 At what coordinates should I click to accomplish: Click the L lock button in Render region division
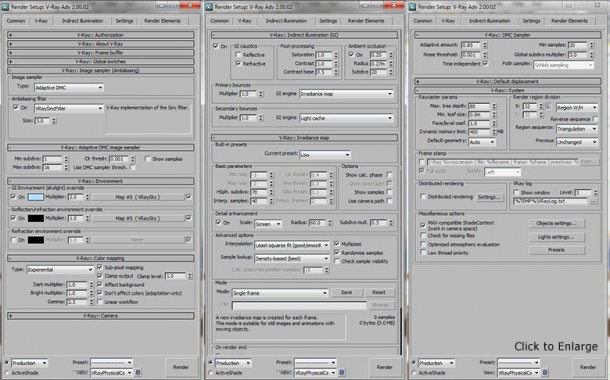tap(549, 107)
